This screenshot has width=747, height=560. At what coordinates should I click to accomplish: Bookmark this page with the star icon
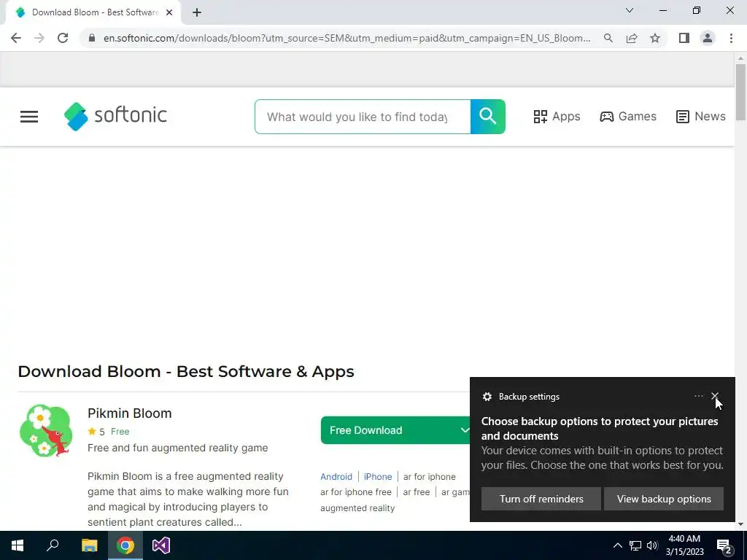(x=655, y=38)
